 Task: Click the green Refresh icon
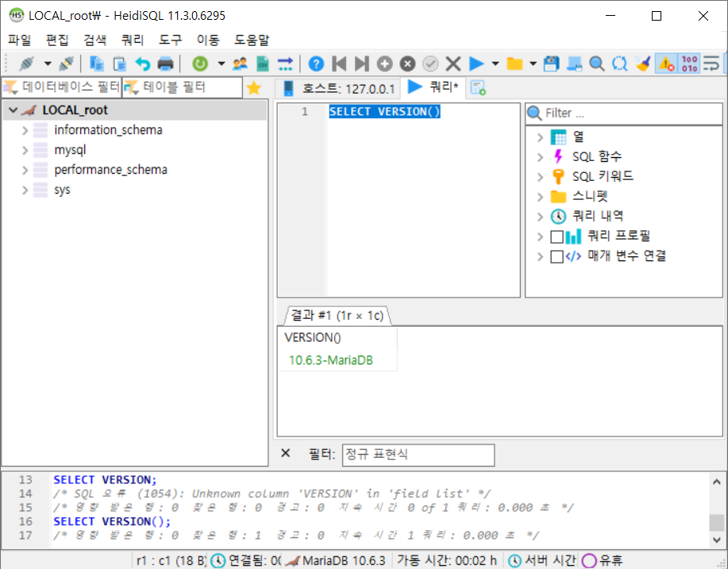[200, 63]
